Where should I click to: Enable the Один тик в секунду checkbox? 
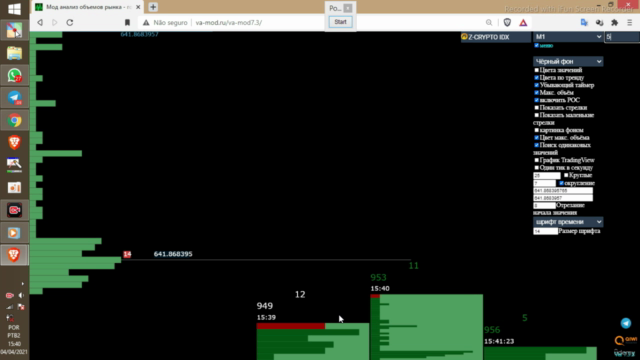[537, 168]
